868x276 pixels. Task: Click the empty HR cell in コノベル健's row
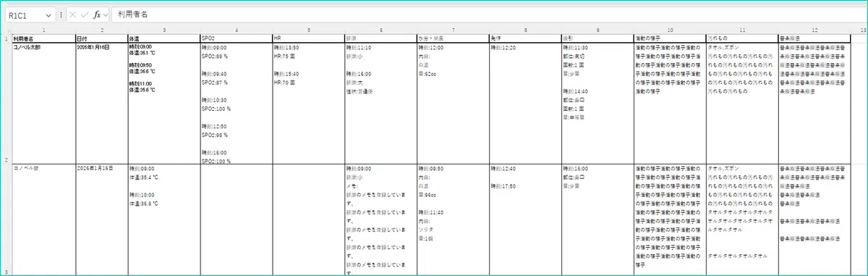[x=309, y=219]
